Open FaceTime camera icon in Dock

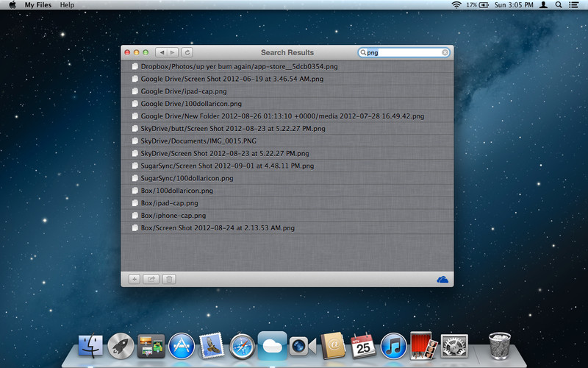pyautogui.click(x=302, y=346)
